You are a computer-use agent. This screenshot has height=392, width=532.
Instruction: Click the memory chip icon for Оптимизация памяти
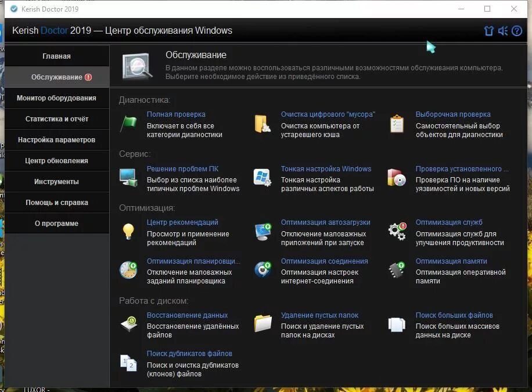[x=397, y=270]
